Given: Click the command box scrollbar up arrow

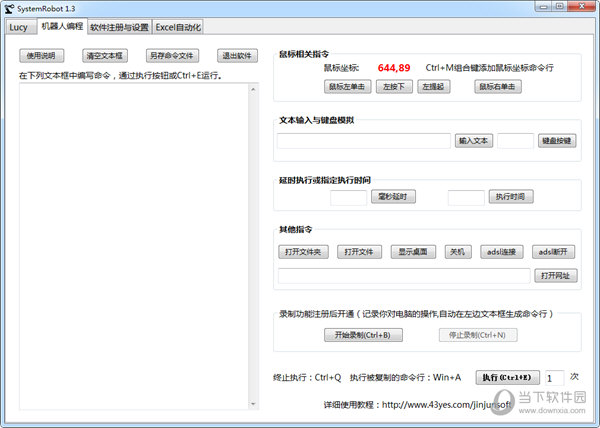Looking at the screenshot, I should pos(253,89).
